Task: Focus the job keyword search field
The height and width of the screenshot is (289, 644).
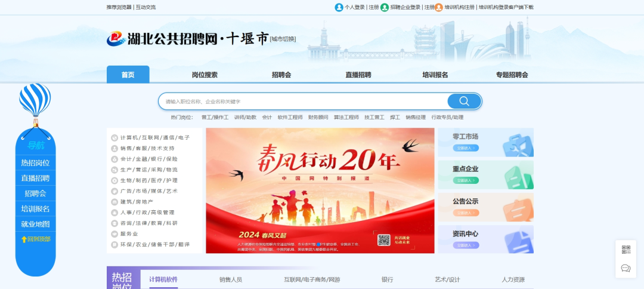Action: (304, 102)
